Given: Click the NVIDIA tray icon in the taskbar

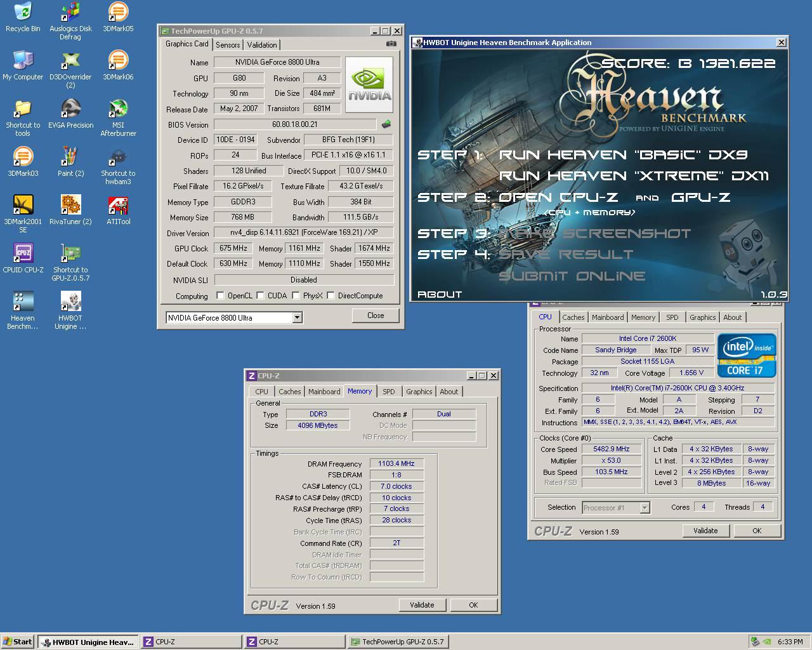Looking at the screenshot, I should (x=767, y=641).
